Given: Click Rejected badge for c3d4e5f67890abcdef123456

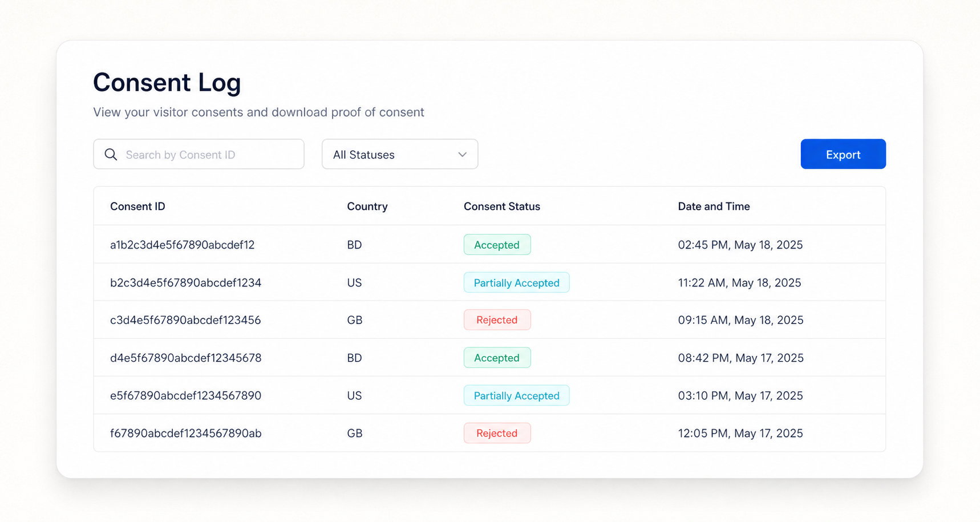Looking at the screenshot, I should click(497, 320).
